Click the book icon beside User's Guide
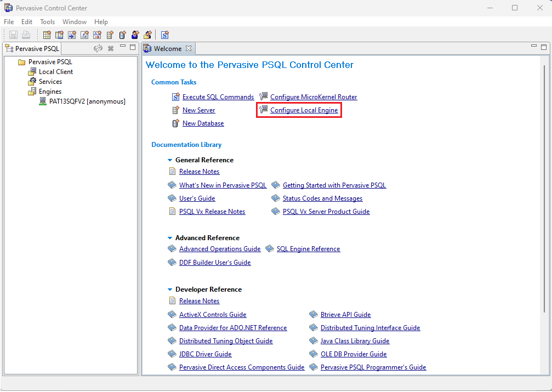 (x=172, y=198)
